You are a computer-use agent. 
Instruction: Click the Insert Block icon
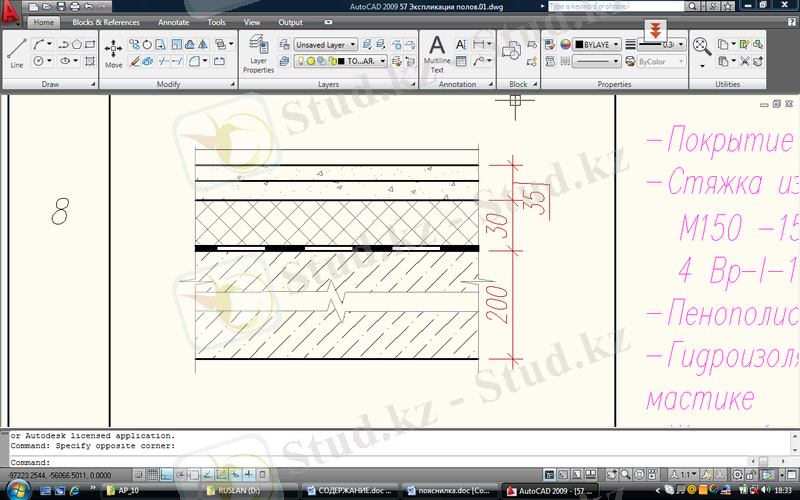coord(517,50)
